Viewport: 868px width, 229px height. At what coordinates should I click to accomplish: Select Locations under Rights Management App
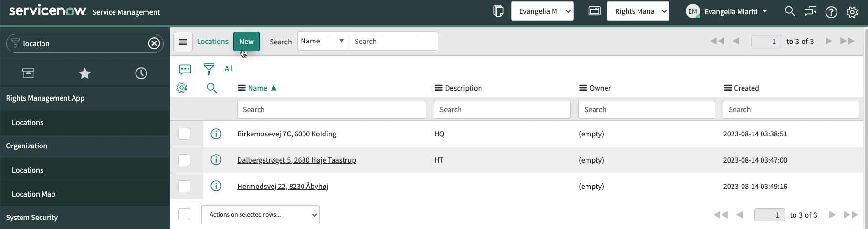click(28, 123)
